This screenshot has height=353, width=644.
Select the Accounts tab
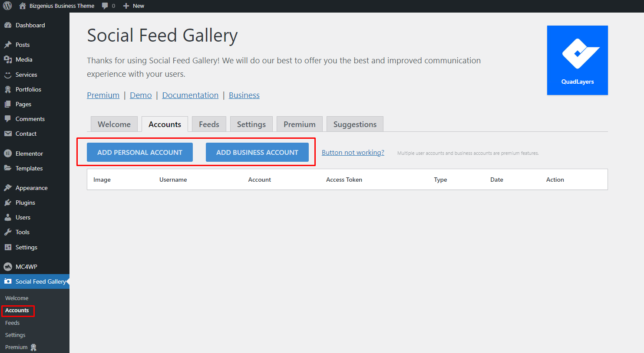pyautogui.click(x=165, y=124)
